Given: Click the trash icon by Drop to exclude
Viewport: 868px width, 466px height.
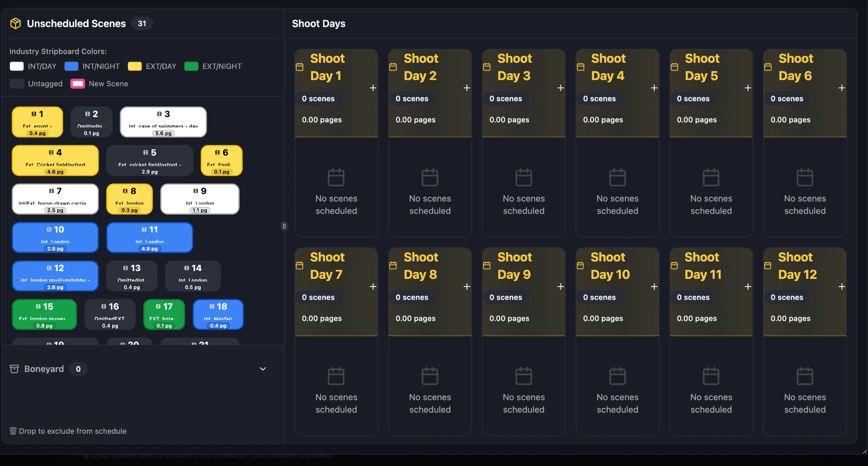Looking at the screenshot, I should click(13, 431).
